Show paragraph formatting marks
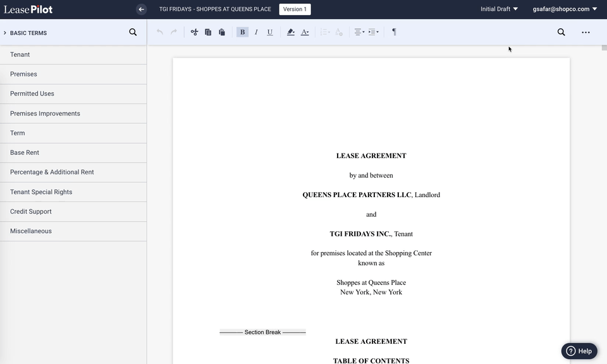 (394, 32)
